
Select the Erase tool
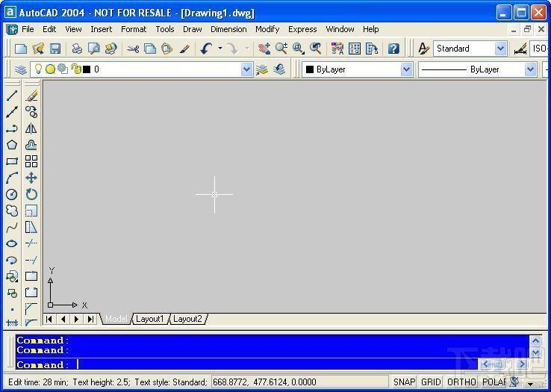31,96
